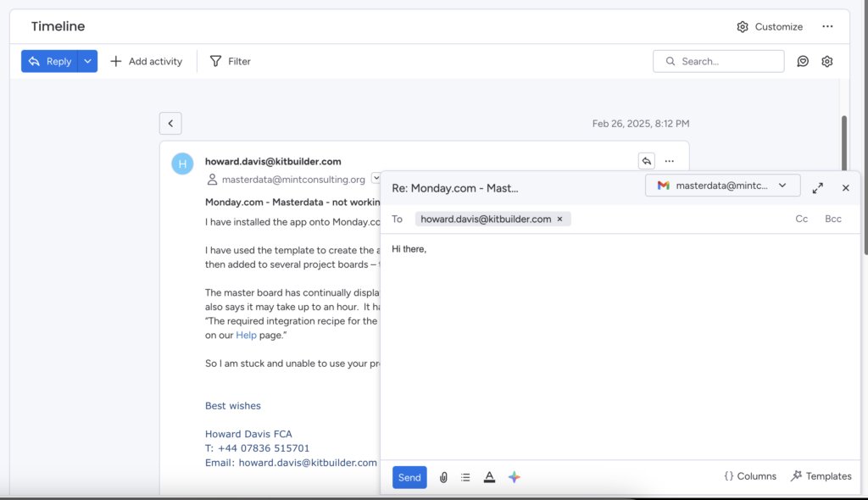Open Templates in the composer footer
The width and height of the screenshot is (868, 500).
pos(821,476)
